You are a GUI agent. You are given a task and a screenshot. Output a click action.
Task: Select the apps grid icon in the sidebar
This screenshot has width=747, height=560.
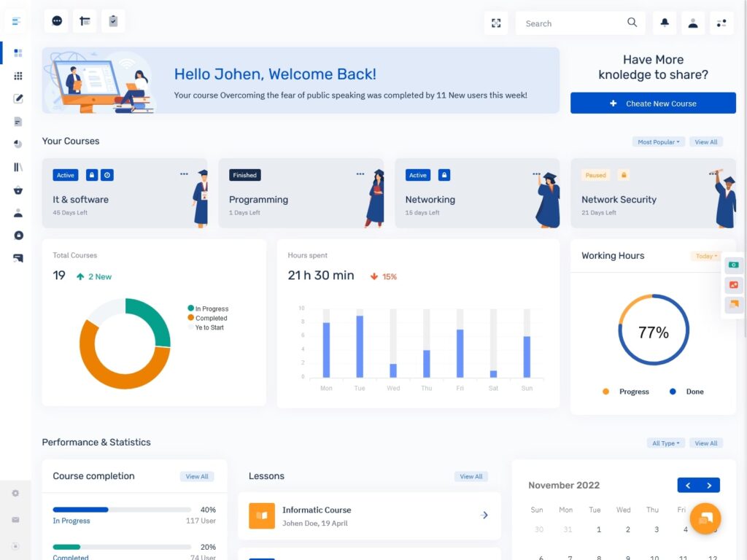pyautogui.click(x=17, y=76)
